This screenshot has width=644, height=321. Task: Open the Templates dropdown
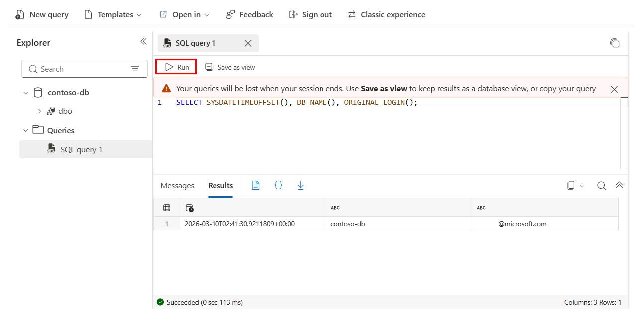tap(113, 14)
